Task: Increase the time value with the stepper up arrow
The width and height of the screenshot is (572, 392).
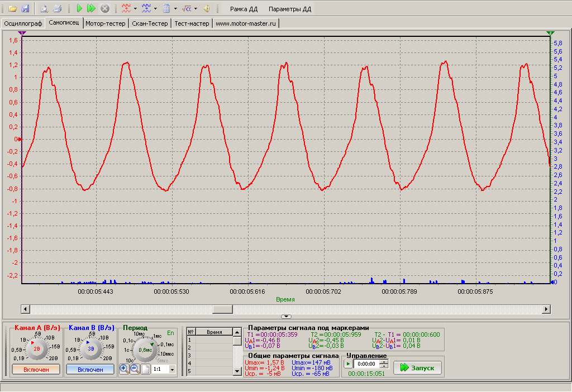Action: (x=384, y=362)
